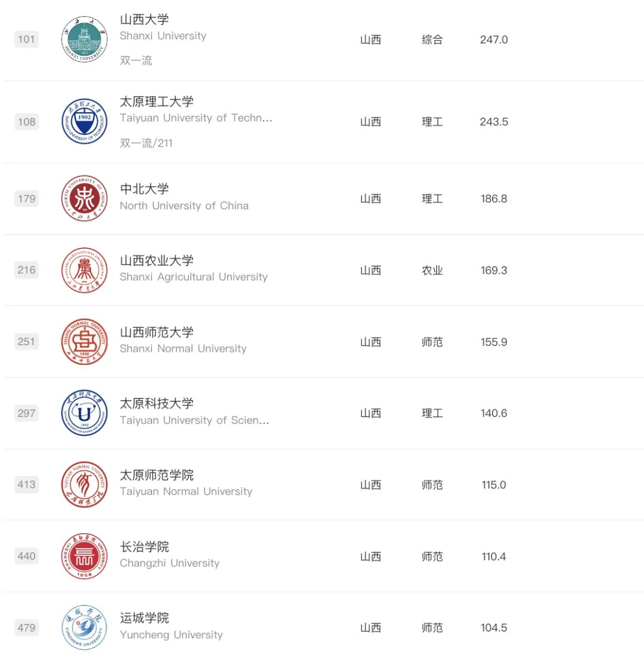Click the 山西农业大学 link

pos(156,260)
